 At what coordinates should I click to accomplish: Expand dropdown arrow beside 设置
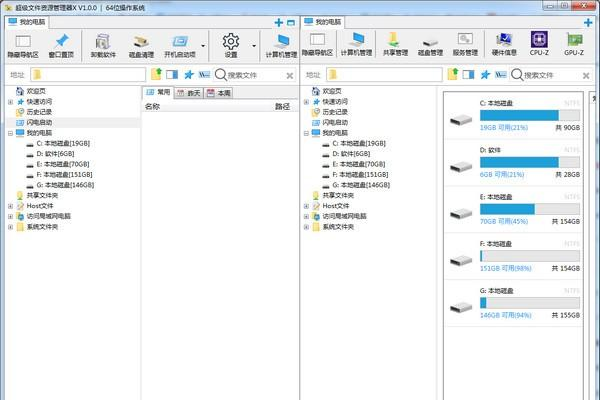coord(254,46)
